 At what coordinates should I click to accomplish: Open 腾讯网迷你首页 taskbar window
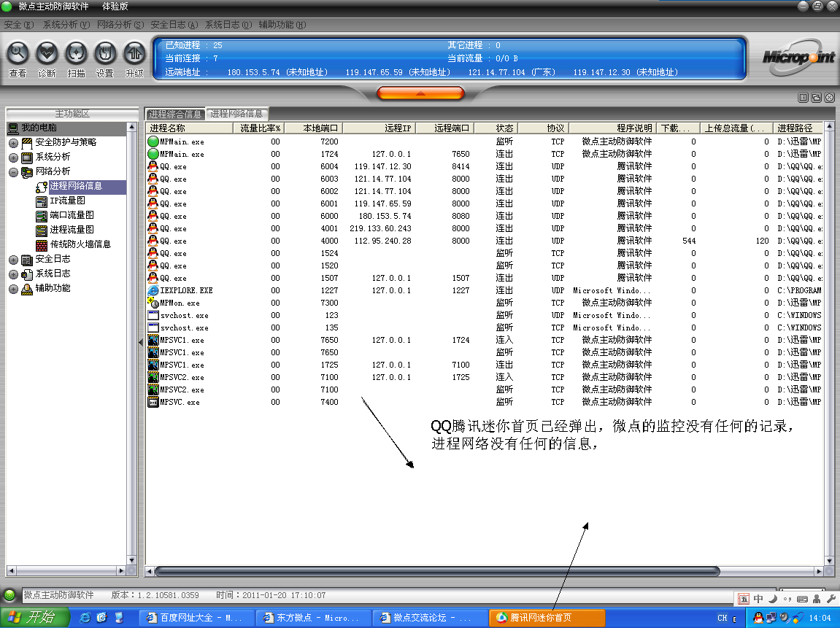coord(547,618)
